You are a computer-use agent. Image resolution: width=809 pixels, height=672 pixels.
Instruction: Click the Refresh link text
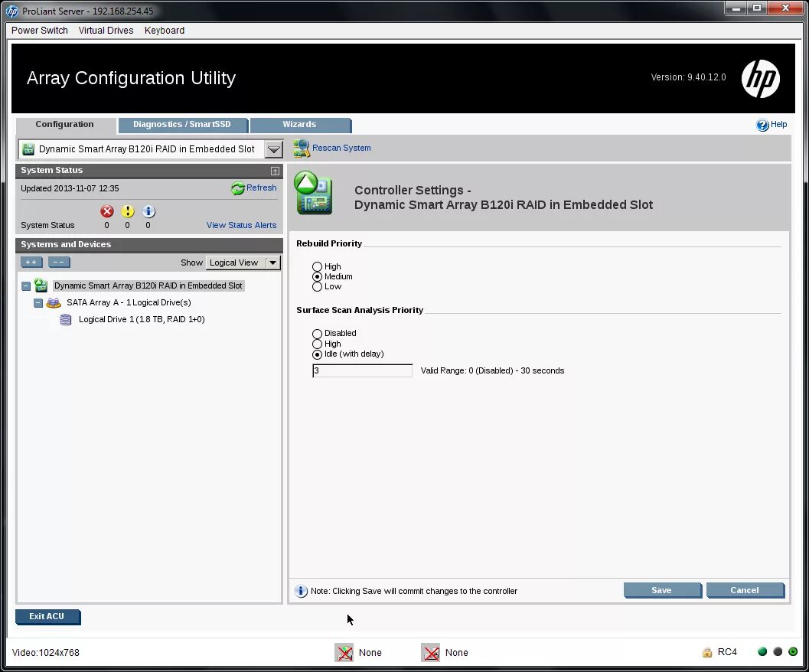click(262, 188)
